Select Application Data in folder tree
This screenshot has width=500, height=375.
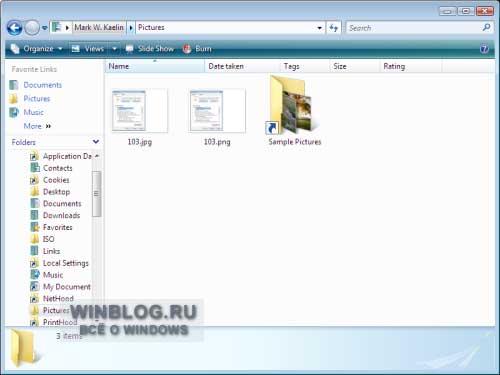(x=67, y=156)
